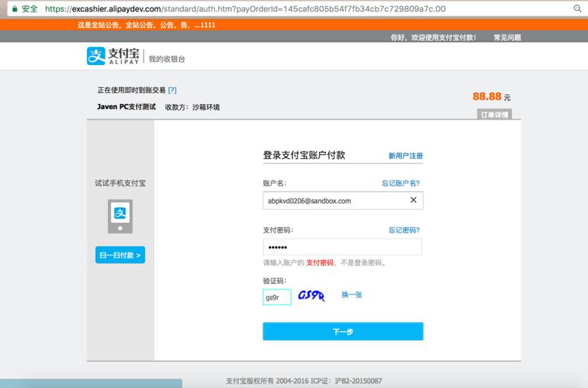
Task: Click 换一张 to refresh the captcha
Action: (351, 294)
